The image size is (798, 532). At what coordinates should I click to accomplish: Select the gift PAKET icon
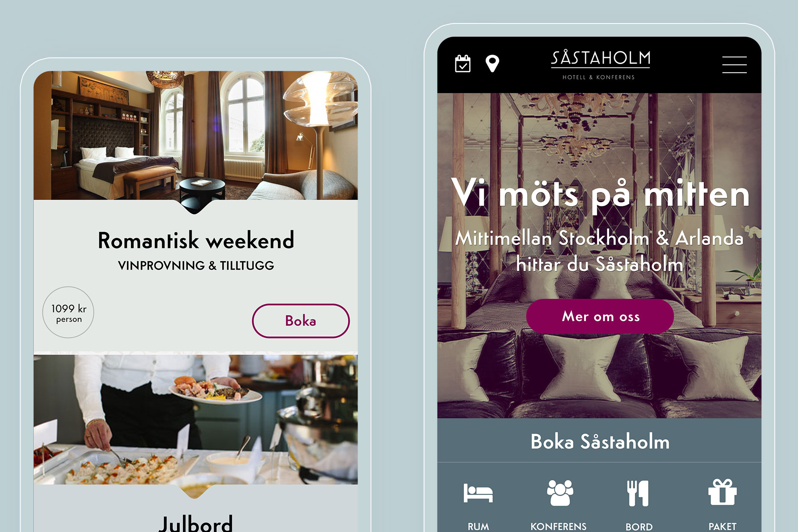pyautogui.click(x=722, y=492)
